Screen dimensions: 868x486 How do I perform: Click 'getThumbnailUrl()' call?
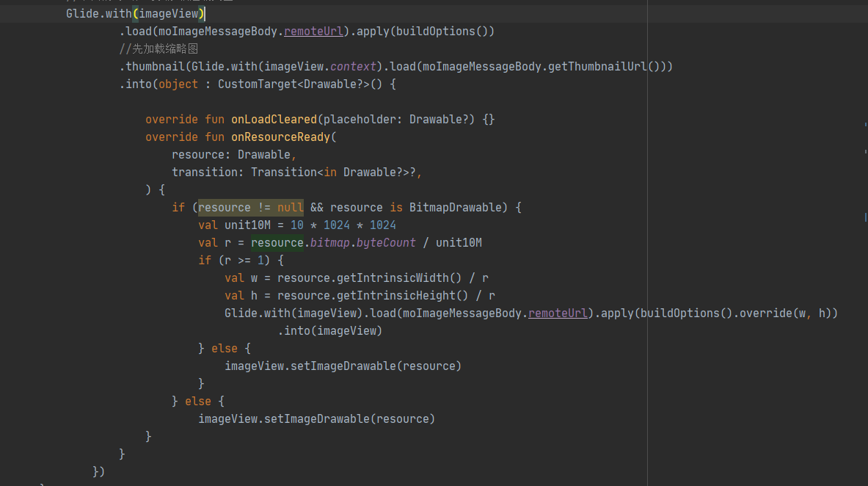(603, 67)
